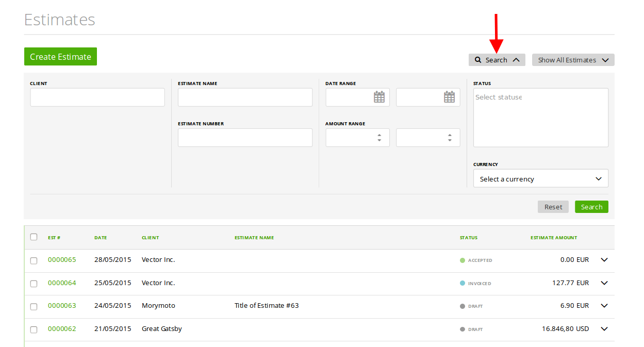This screenshot has height=347, width=644.
Task: Check the box for estimate 0000065
Action: (x=34, y=260)
